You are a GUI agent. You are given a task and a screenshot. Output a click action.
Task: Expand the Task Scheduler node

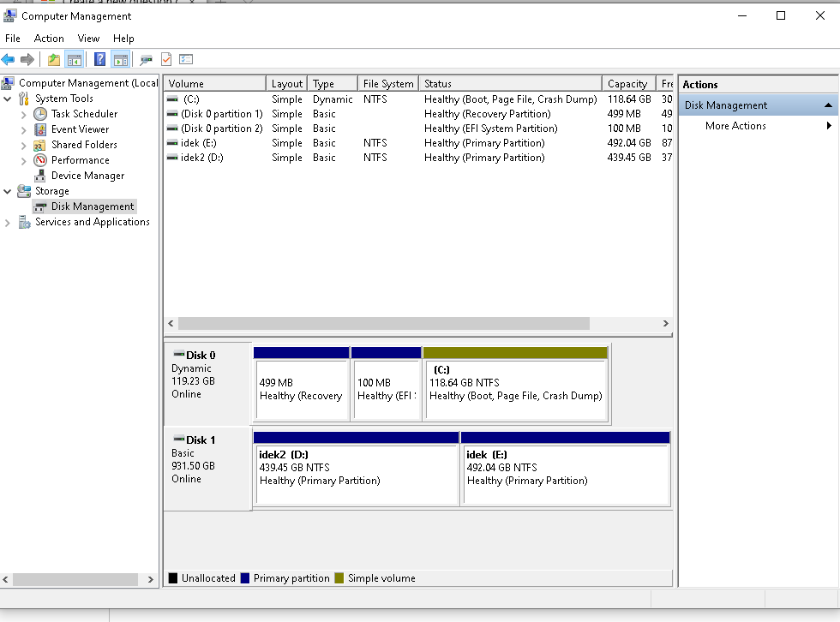pos(23,114)
